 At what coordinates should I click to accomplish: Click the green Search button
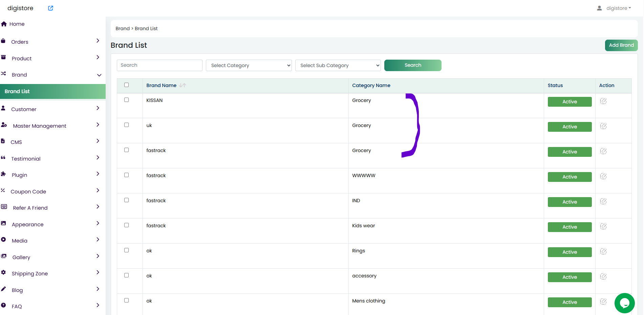[413, 65]
